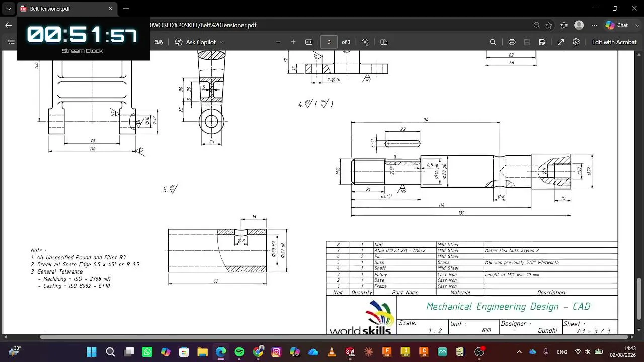Open Windows taskbar Search
Viewport: 644px width, 362px height.
click(x=110, y=352)
